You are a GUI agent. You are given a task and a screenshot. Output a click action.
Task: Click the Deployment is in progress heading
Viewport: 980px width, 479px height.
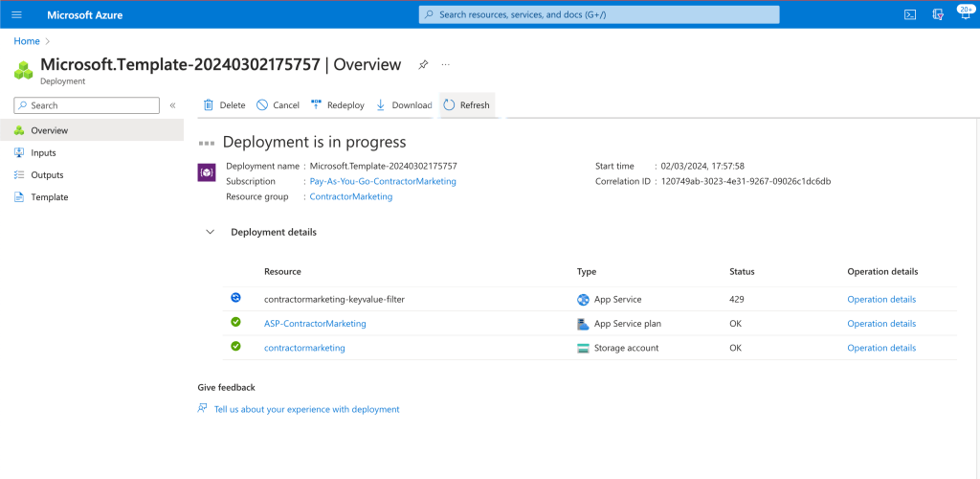click(x=314, y=142)
